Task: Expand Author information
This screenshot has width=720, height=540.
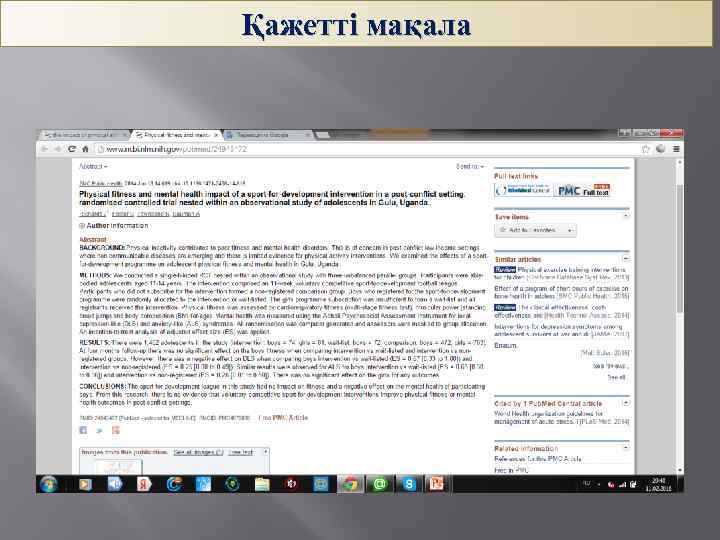Action: (114, 226)
